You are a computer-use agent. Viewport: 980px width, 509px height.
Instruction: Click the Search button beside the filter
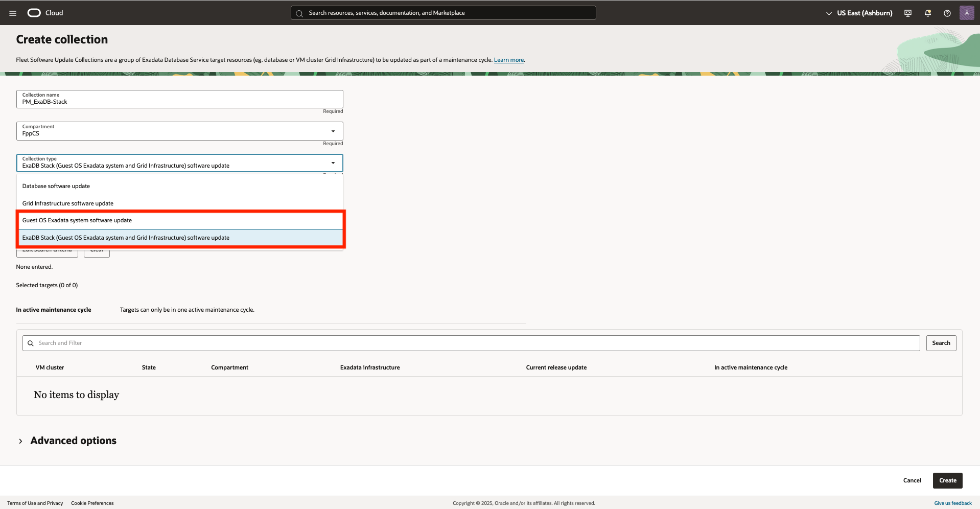[941, 343]
